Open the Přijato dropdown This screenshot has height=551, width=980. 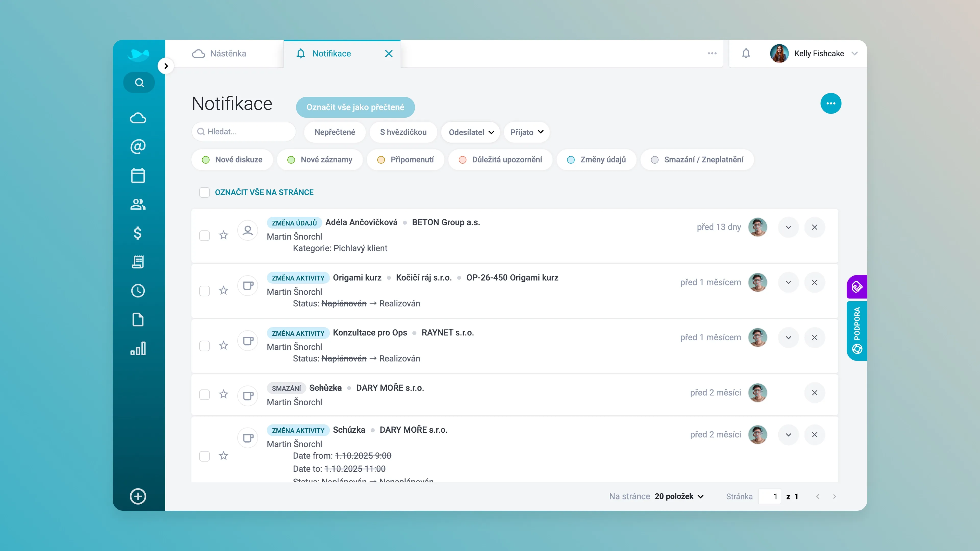[x=527, y=132]
